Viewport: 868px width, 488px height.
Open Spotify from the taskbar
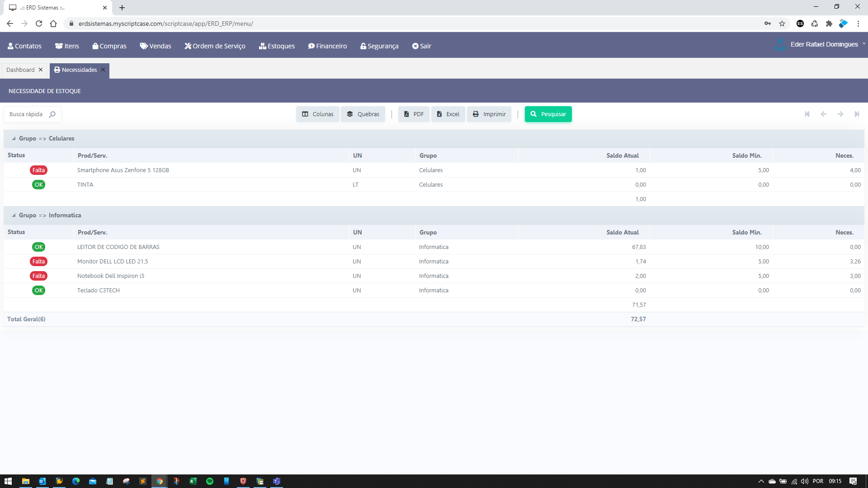tap(210, 481)
